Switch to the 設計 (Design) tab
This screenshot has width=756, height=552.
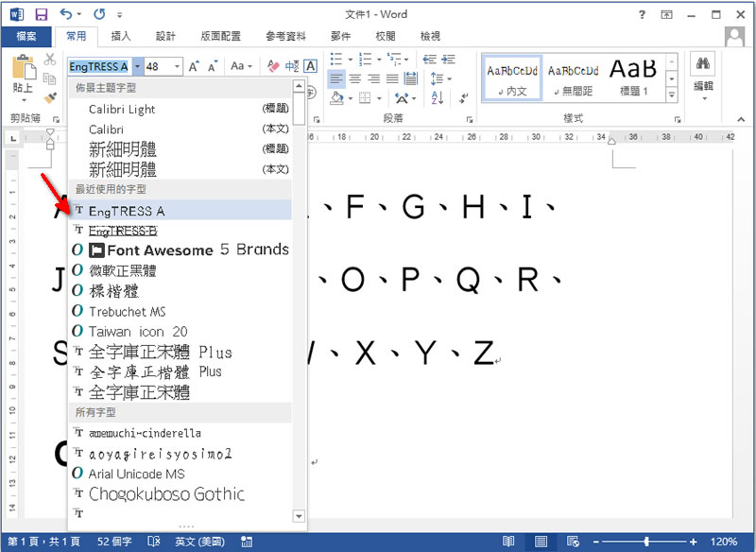[165, 36]
